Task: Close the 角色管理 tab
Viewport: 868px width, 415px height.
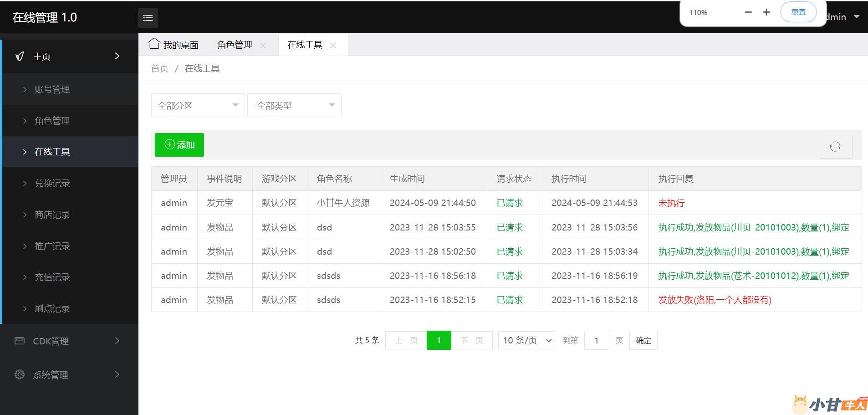Action: point(263,45)
